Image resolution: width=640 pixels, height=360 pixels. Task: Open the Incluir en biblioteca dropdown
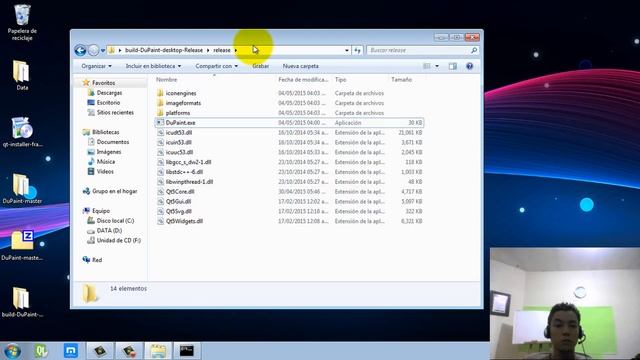pyautogui.click(x=153, y=66)
